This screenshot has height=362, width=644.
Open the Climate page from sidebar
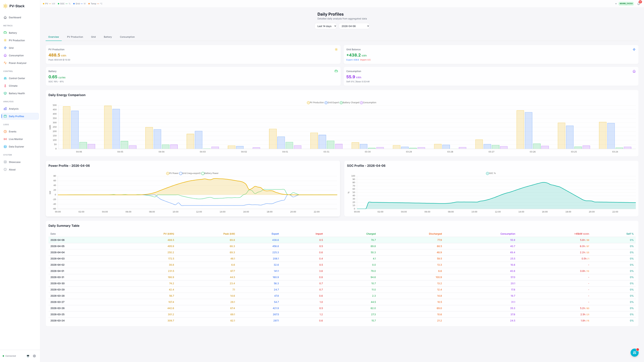pos(13,86)
